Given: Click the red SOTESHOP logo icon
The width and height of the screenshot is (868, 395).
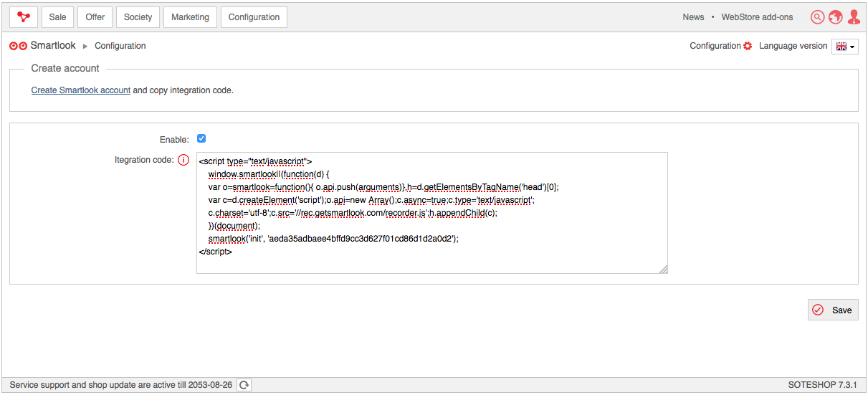Looking at the screenshot, I should [24, 17].
